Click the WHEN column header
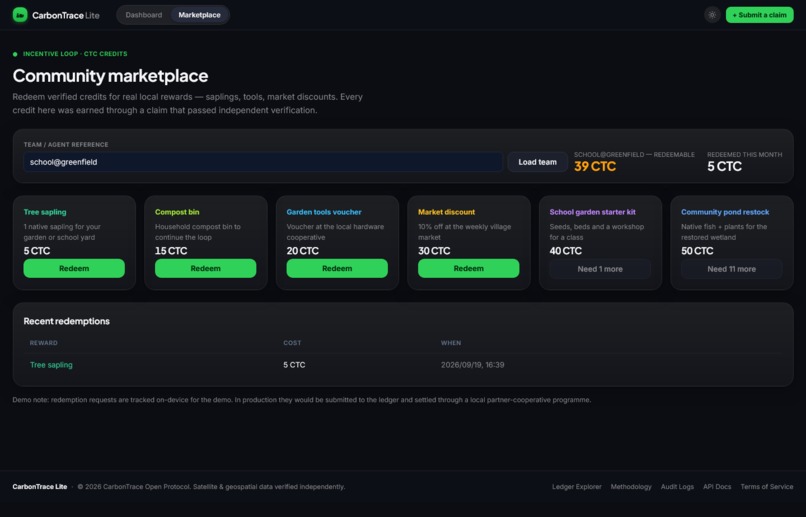 (451, 343)
